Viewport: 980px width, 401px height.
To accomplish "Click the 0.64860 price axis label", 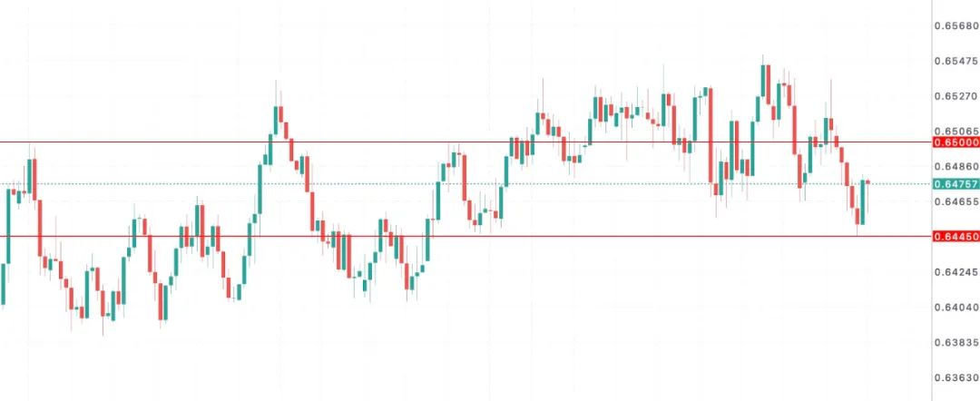I will click(x=955, y=167).
